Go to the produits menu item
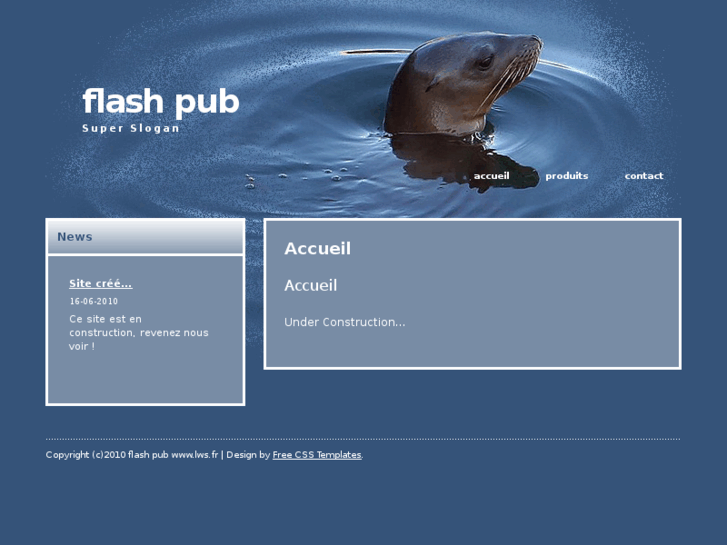The image size is (727, 545). coord(567,176)
